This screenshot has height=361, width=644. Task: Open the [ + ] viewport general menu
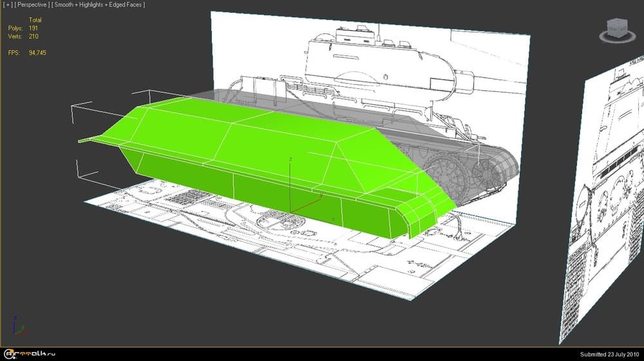pos(7,5)
